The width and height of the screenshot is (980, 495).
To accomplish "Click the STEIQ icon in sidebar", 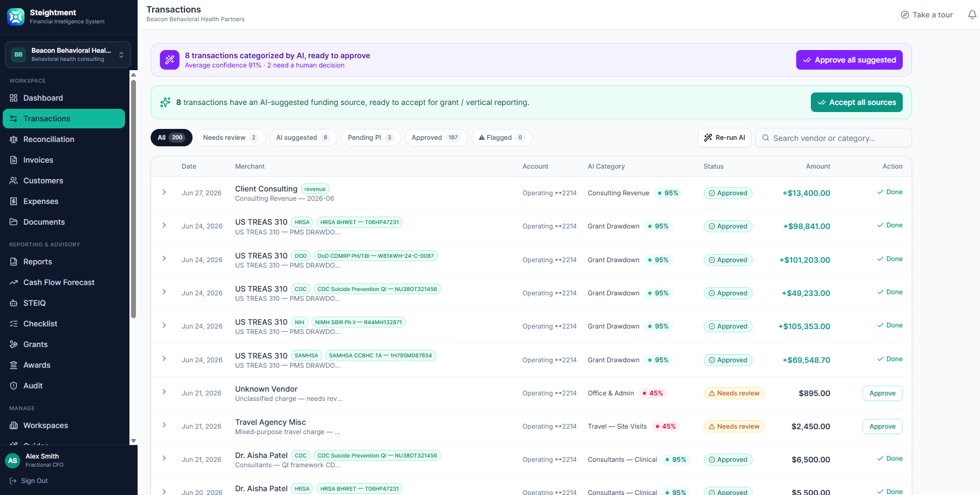I will pos(14,303).
